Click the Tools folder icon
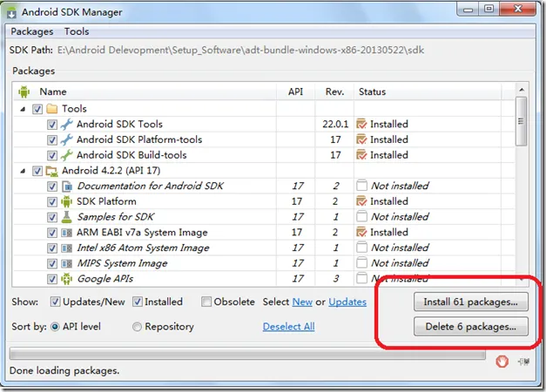 [x=51, y=109]
